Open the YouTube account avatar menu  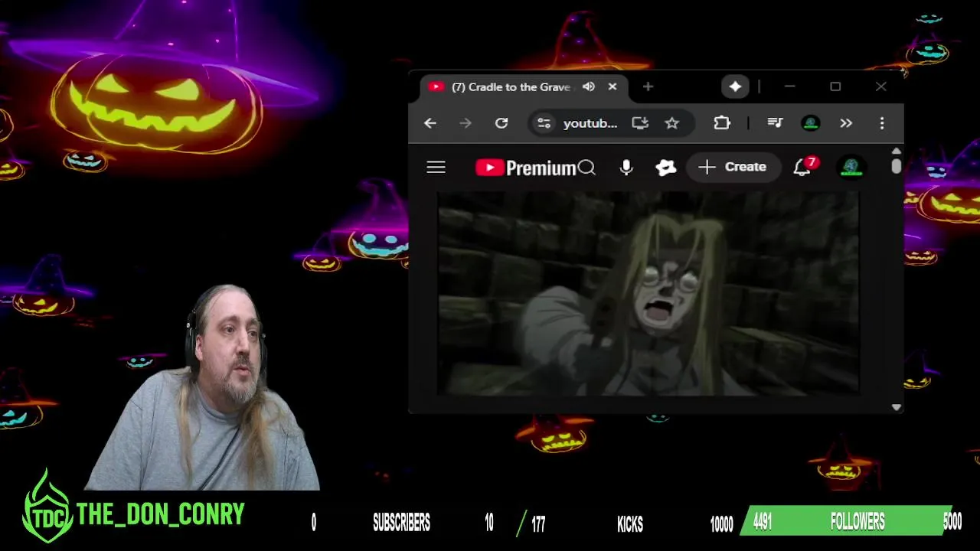click(851, 167)
